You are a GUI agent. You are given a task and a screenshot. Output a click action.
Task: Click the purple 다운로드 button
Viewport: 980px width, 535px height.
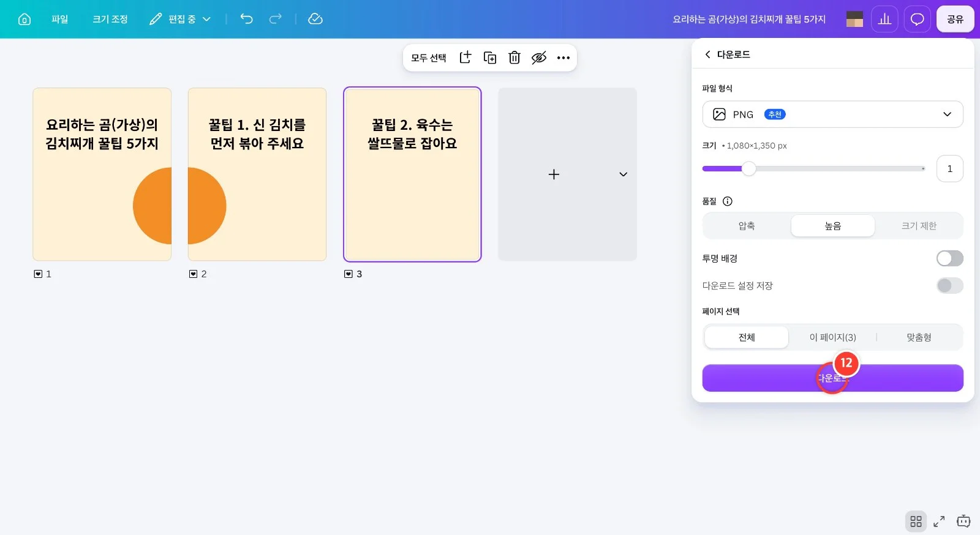point(832,378)
